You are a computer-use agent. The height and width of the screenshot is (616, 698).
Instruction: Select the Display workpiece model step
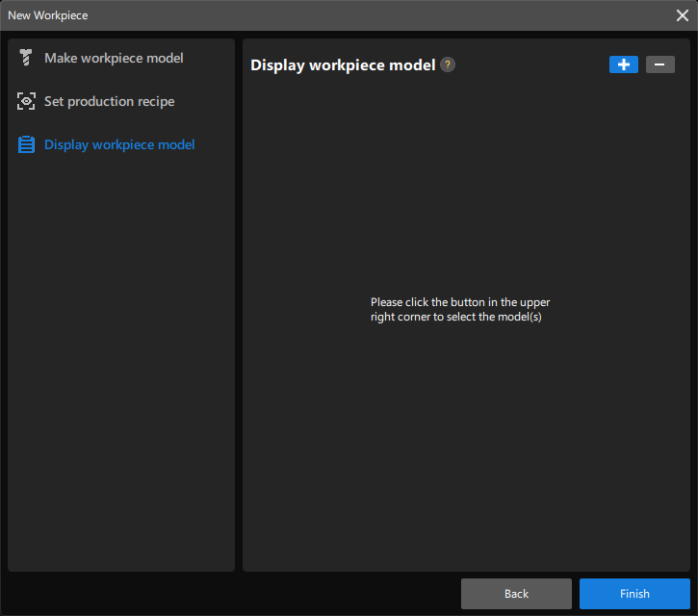click(x=119, y=144)
